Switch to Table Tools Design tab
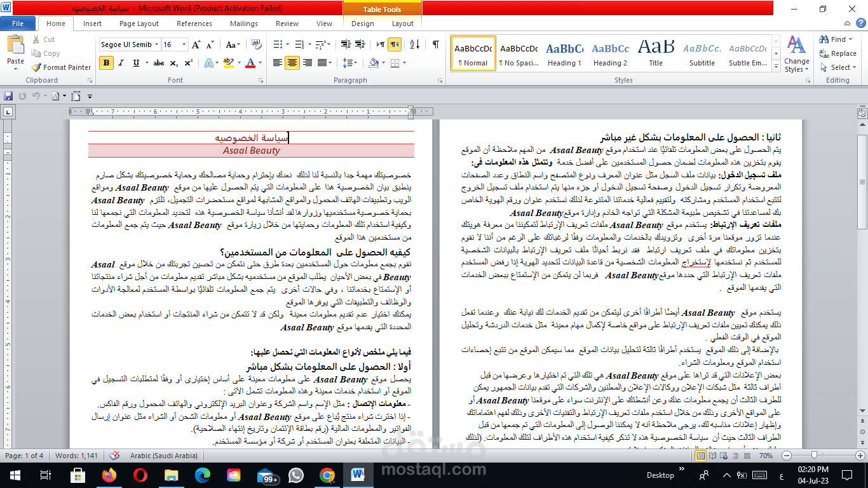 point(363,24)
